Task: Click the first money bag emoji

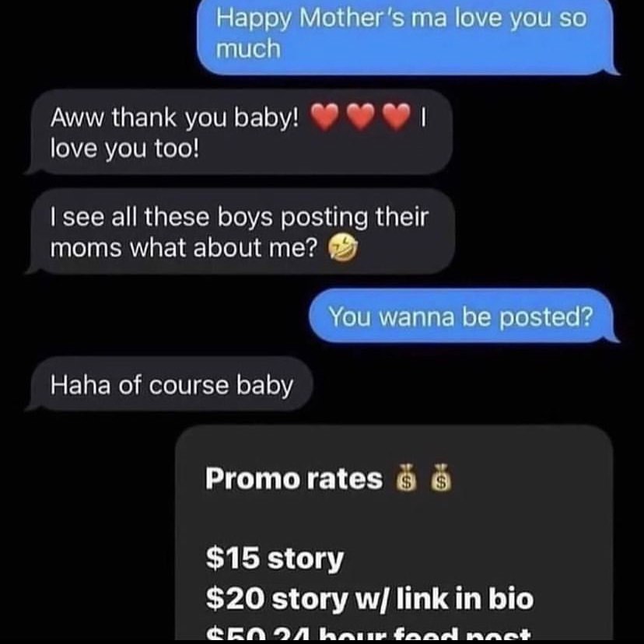Action: click(x=405, y=478)
